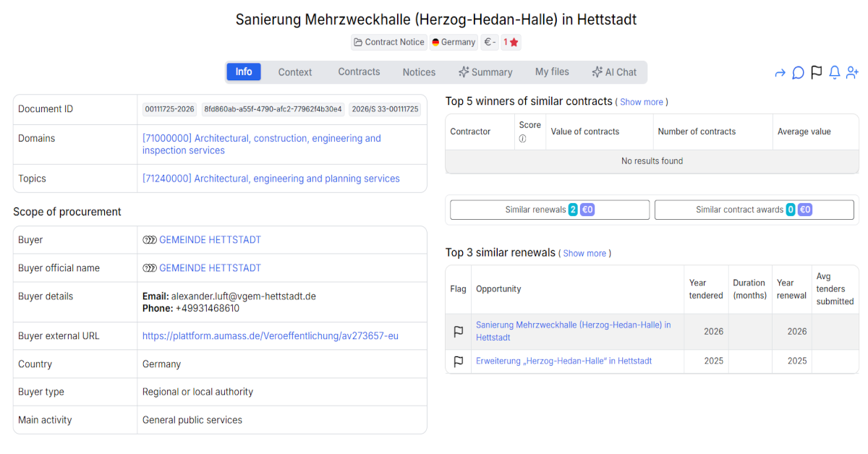Switch to the Context tab
This screenshot has height=454, width=868.
point(295,72)
